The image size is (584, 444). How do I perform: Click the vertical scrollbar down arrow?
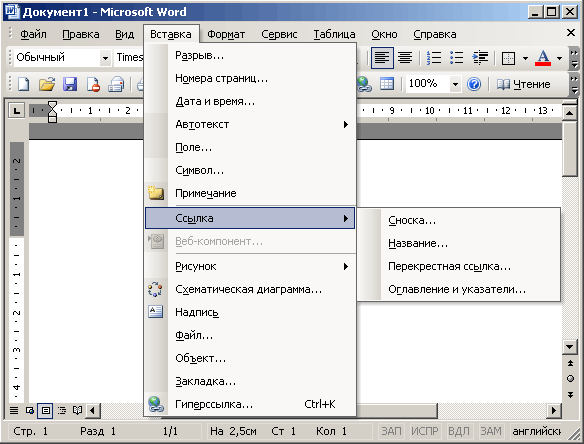click(x=569, y=347)
